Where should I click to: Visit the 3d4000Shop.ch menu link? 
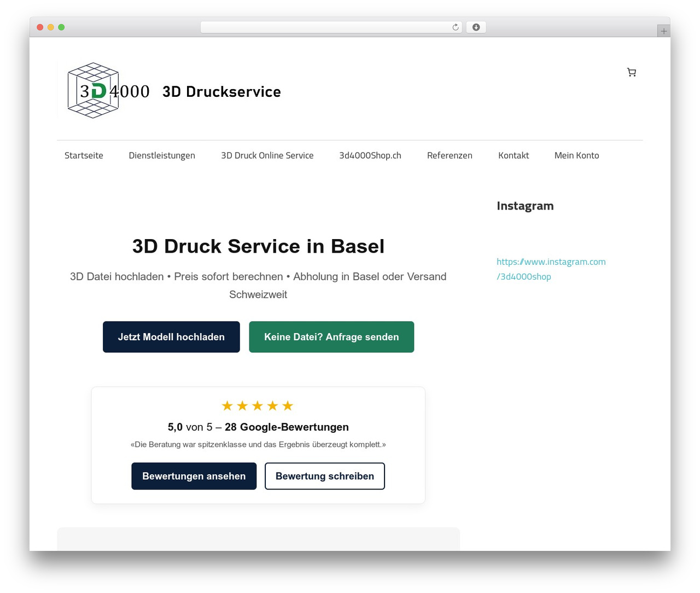370,155
